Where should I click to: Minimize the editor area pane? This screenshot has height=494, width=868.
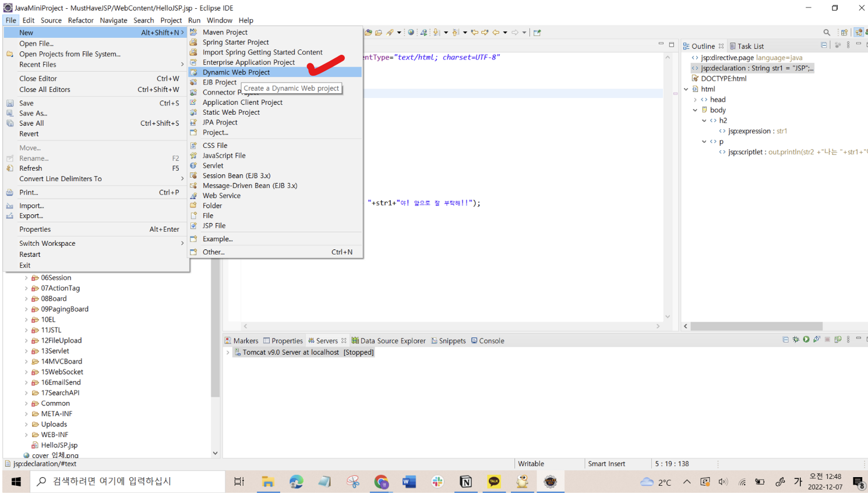[661, 44]
